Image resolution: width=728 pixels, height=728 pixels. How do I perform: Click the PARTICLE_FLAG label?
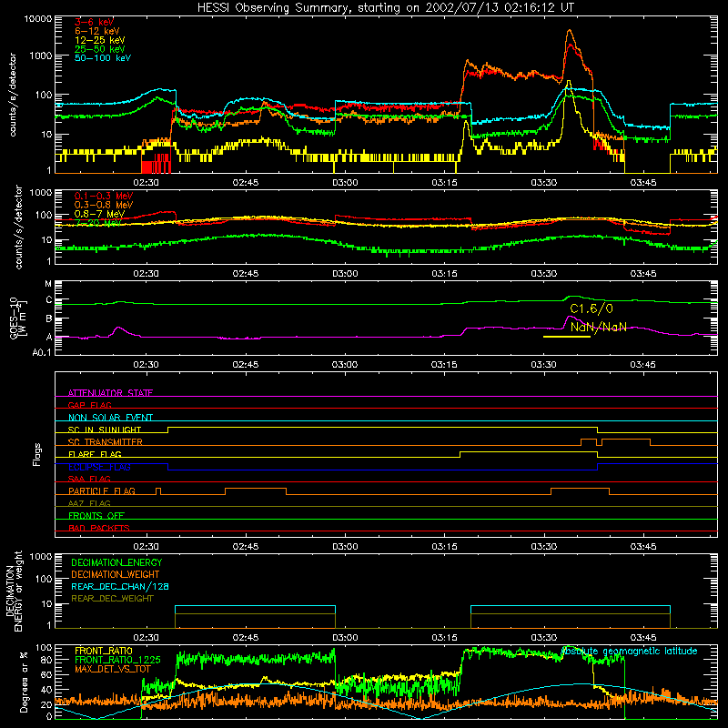coord(102,490)
